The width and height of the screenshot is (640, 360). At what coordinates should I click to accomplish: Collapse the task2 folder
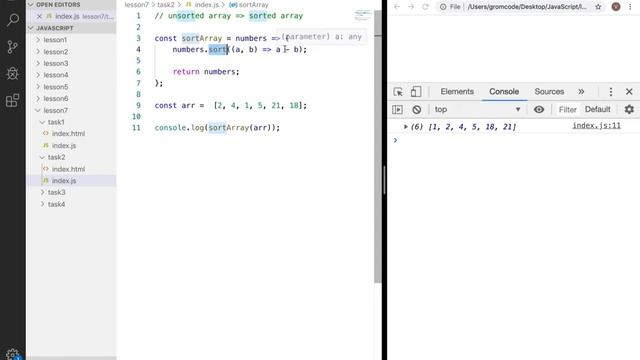(71, 157)
